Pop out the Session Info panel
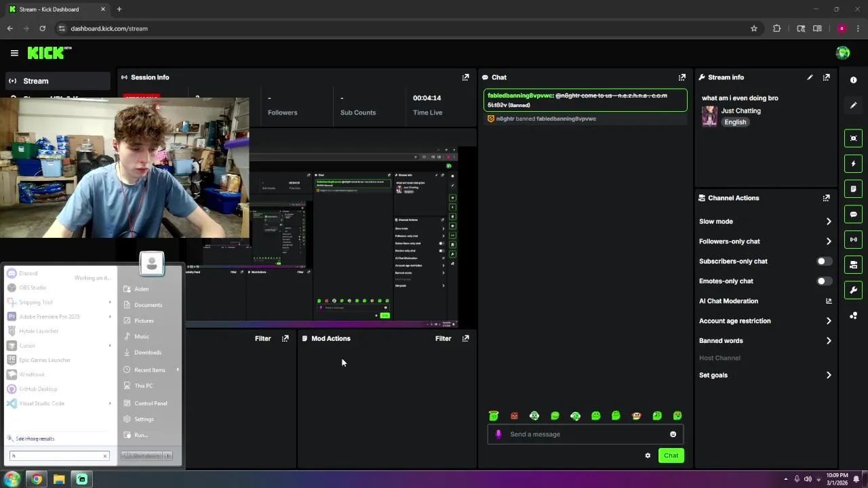The height and width of the screenshot is (488, 868). 465,77
